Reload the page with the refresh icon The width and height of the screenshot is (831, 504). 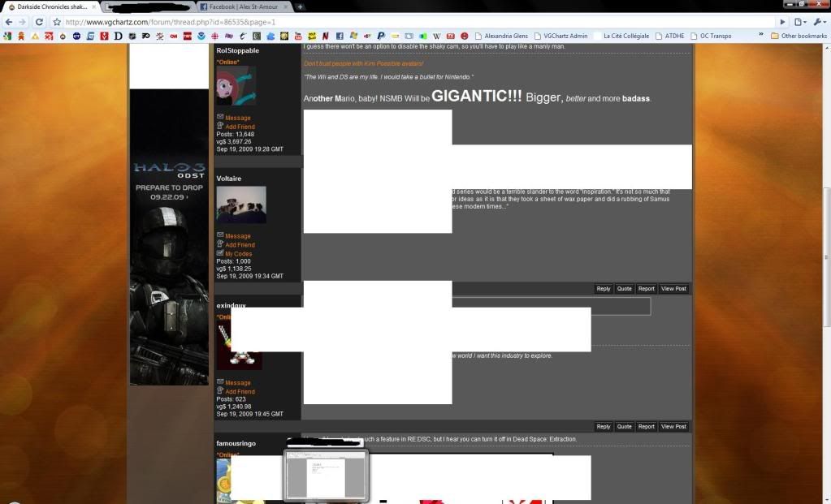[39, 22]
